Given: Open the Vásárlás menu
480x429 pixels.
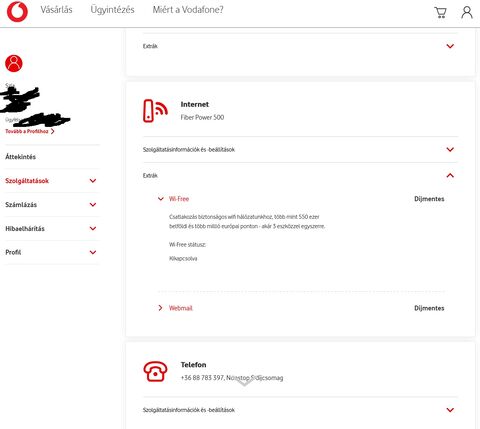Looking at the screenshot, I should coord(56,10).
